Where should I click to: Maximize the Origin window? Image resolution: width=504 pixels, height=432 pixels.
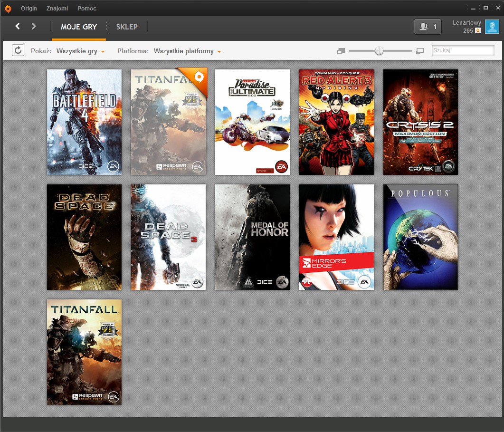pyautogui.click(x=485, y=8)
